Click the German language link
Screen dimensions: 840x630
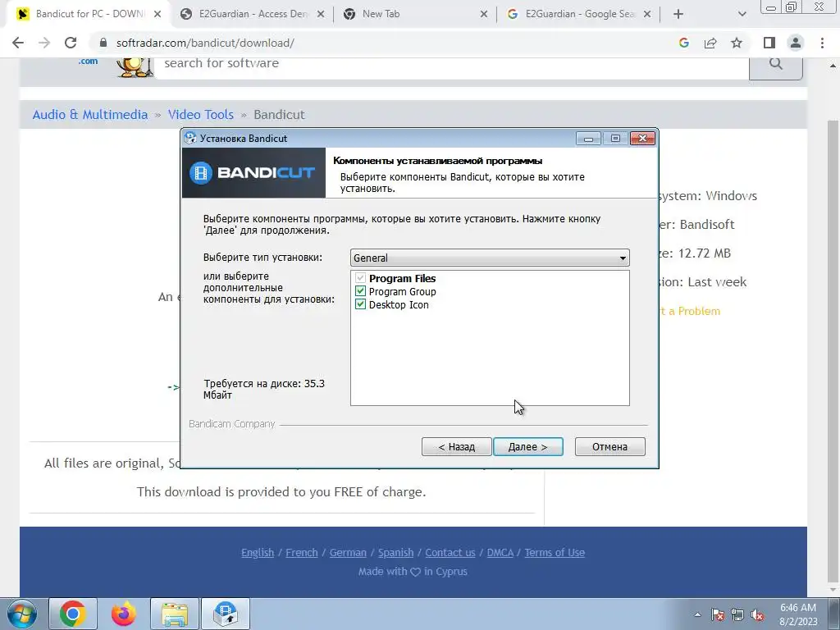(348, 552)
